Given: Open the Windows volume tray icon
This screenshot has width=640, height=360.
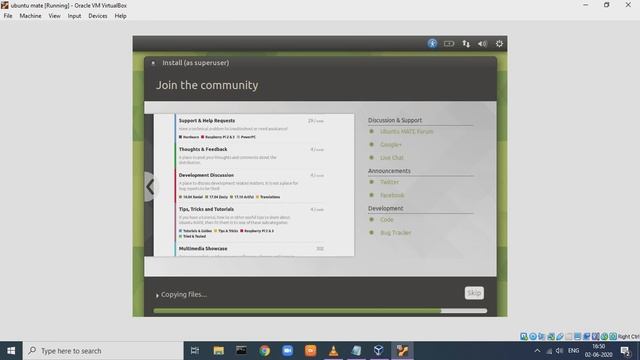Looking at the screenshot, I should click(560, 351).
